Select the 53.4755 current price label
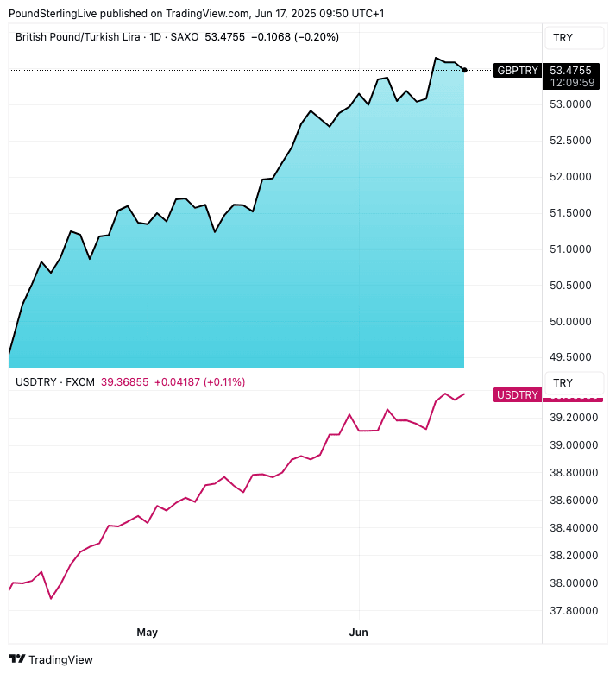This screenshot has width=616, height=674. [571, 70]
